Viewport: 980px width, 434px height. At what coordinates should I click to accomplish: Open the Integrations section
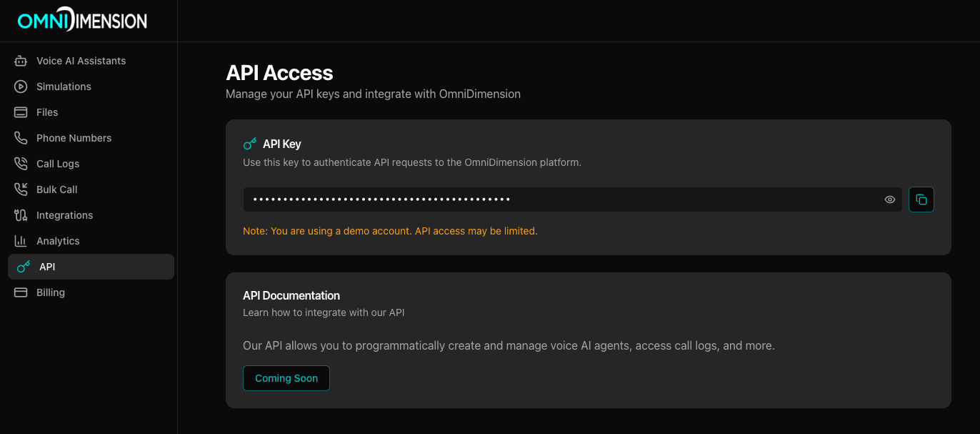(x=64, y=215)
